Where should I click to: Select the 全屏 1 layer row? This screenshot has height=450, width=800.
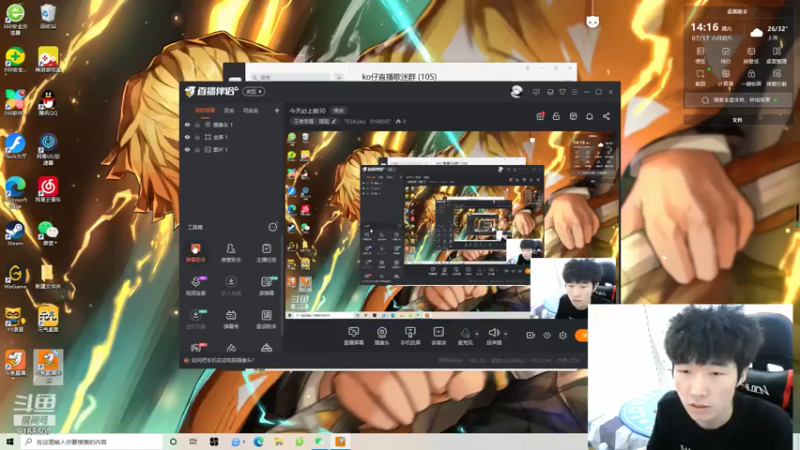(x=231, y=137)
